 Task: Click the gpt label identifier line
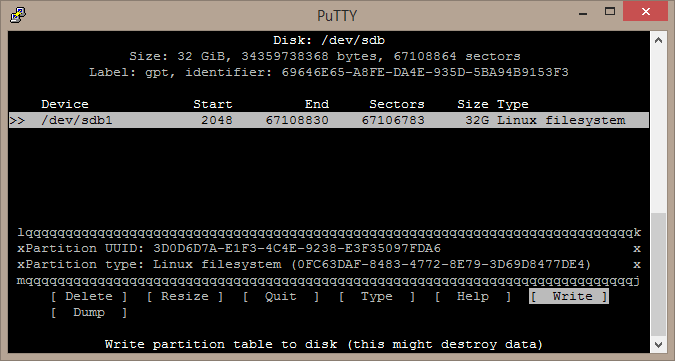tap(329, 72)
